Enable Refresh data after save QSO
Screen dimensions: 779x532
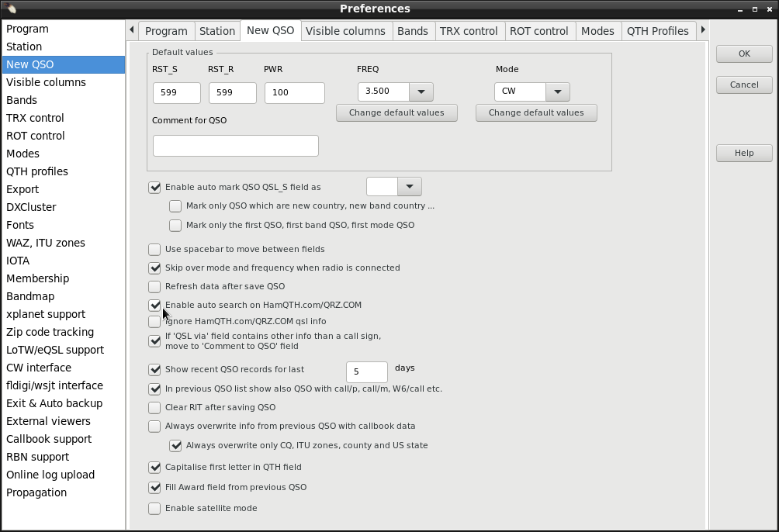click(154, 287)
